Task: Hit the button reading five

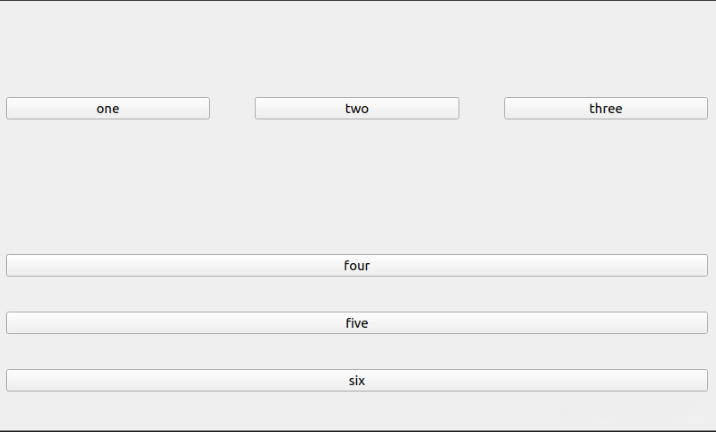Action: (357, 323)
